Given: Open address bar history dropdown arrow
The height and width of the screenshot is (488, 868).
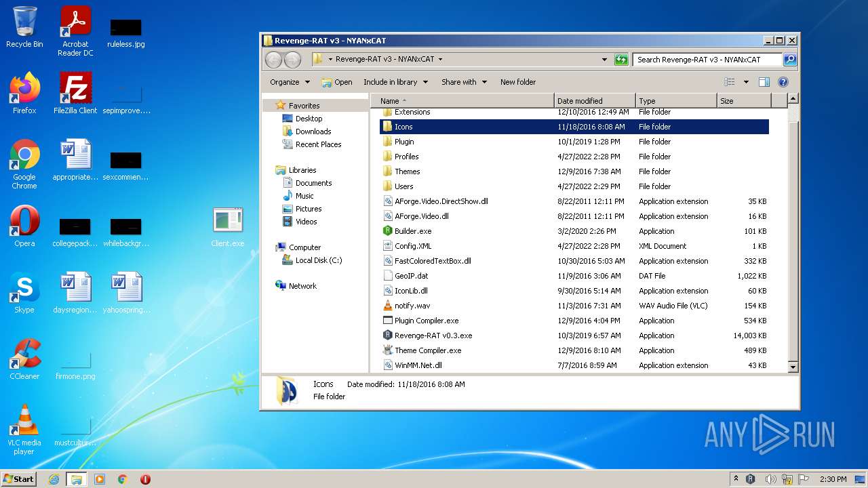Looking at the screenshot, I should [604, 60].
